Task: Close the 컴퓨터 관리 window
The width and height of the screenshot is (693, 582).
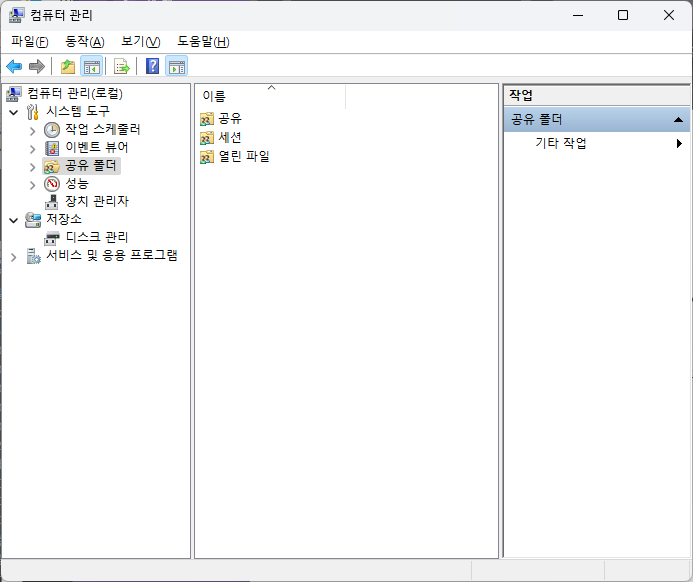Action: (x=669, y=15)
